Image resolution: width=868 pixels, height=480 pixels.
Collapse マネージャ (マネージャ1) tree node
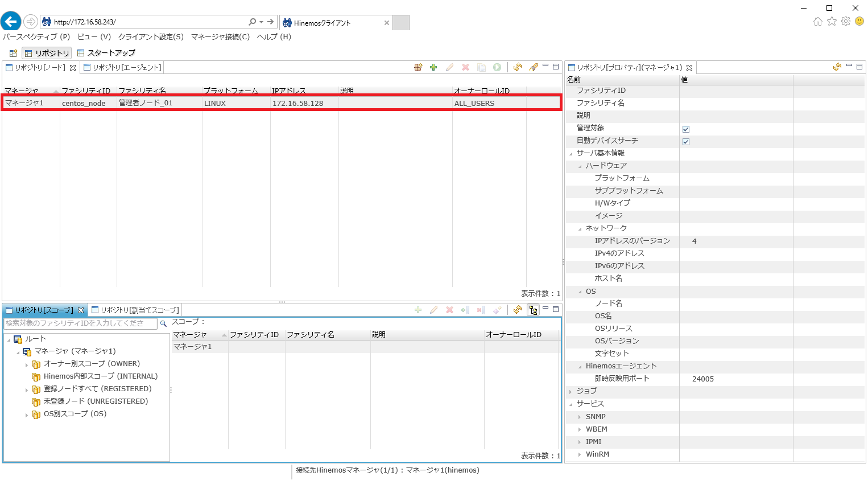coord(18,352)
